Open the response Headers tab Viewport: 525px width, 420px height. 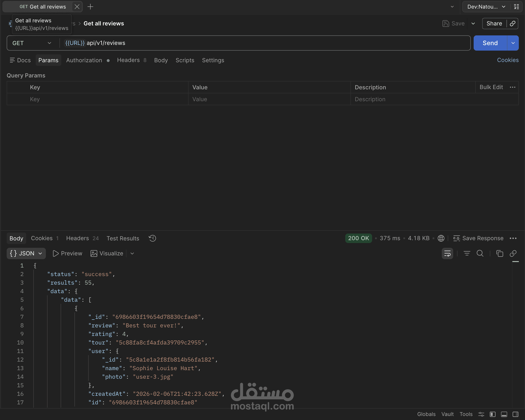[x=78, y=238]
